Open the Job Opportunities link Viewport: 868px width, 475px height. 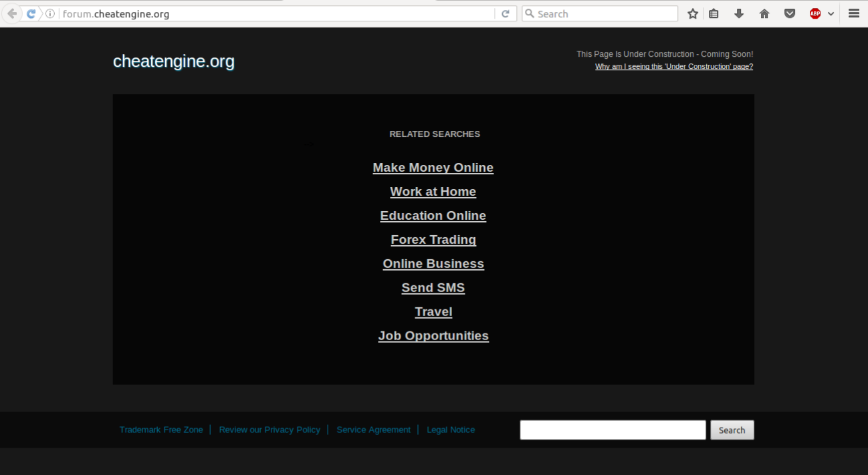click(433, 336)
